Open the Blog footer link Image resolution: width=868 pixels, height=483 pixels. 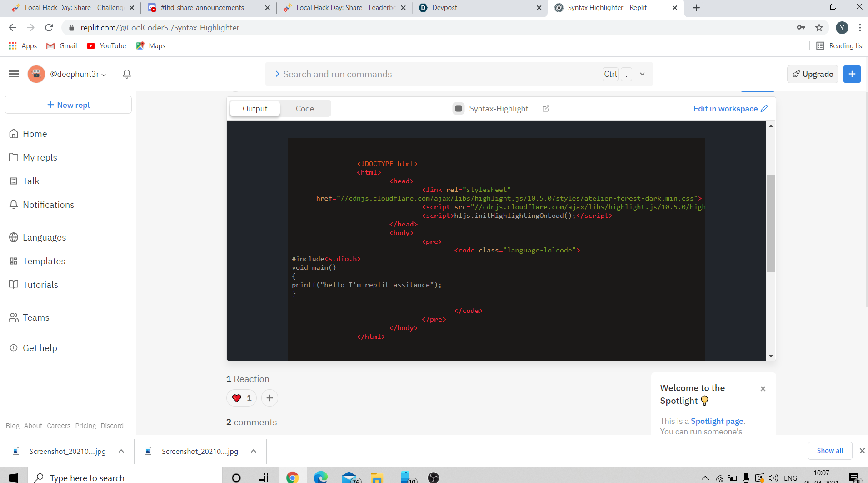tap(12, 426)
